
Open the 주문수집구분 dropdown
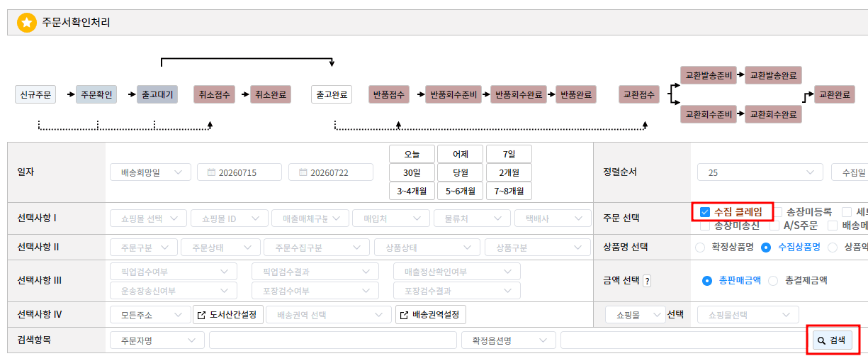[x=317, y=248]
